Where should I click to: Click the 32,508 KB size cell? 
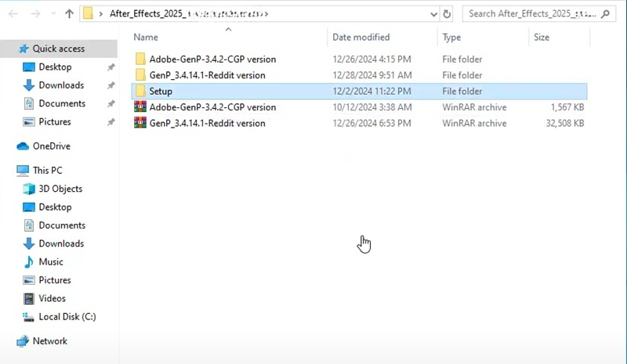pyautogui.click(x=565, y=123)
